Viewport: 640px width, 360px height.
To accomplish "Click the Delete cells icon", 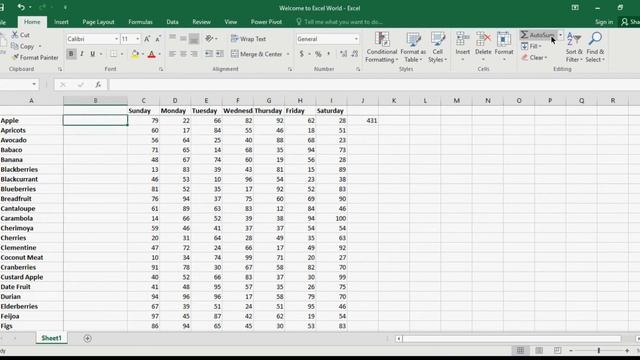I will coord(483,39).
